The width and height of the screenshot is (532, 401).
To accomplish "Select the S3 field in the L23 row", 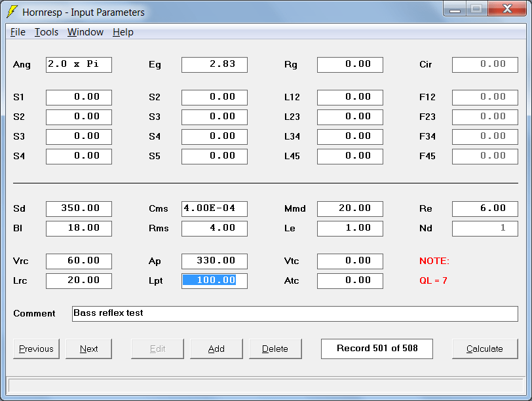I will pyautogui.click(x=214, y=117).
